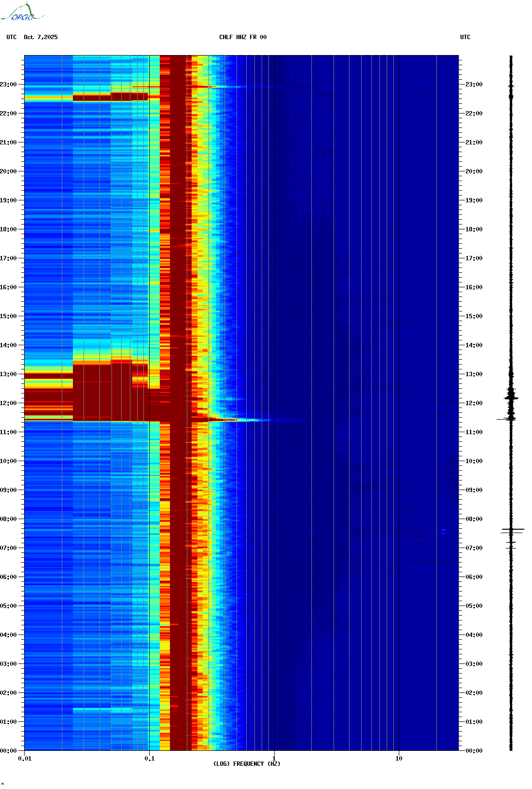Screen dimensions: 532x789
Task: Click the right axis 23:00 time label
Action: click(474, 85)
